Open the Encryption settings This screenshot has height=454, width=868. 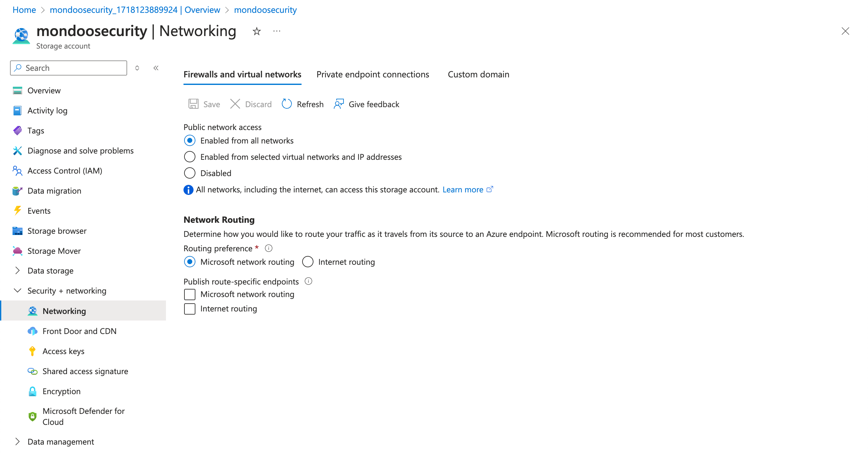[61, 391]
